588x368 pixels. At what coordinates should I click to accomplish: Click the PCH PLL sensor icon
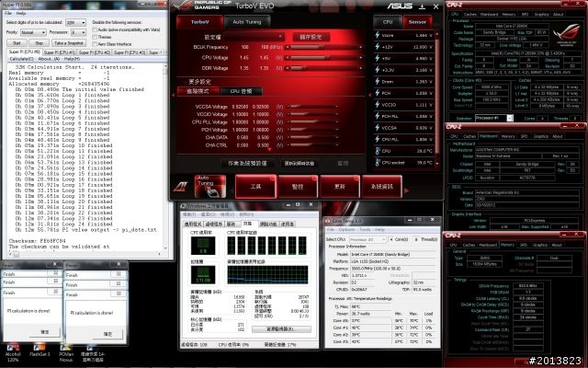click(378, 116)
